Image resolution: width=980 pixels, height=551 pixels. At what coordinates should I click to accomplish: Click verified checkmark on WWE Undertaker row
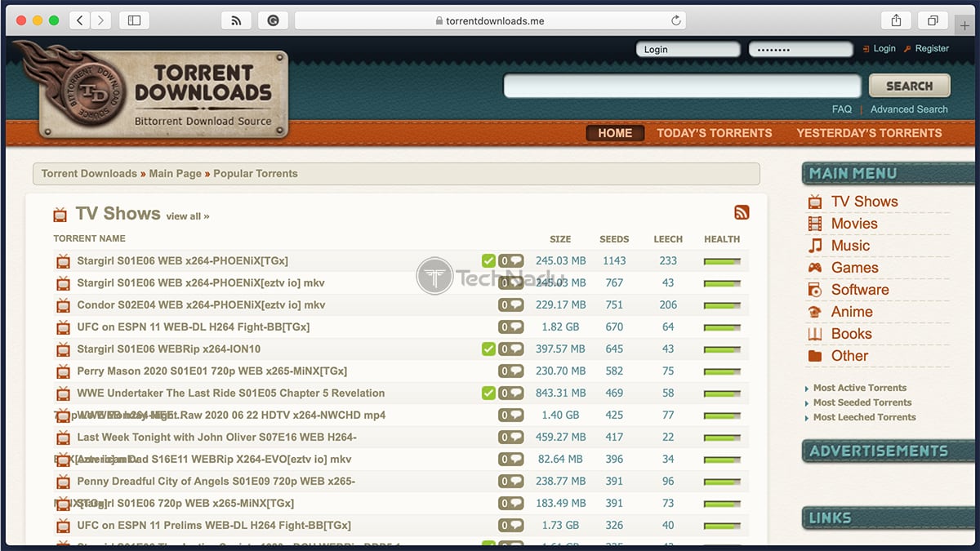[488, 393]
